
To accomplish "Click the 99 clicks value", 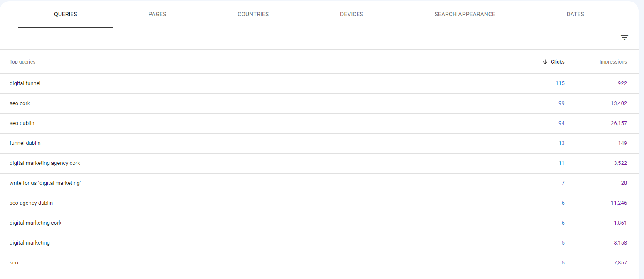I will pyautogui.click(x=561, y=103).
